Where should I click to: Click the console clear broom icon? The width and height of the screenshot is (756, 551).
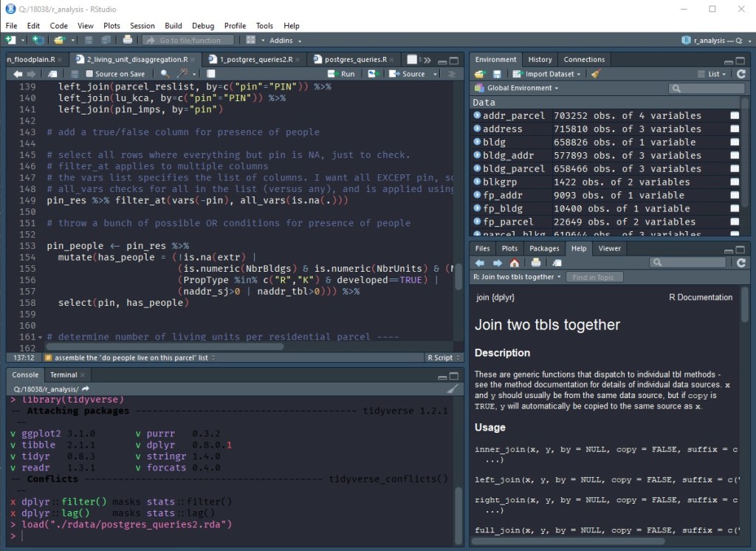tap(453, 389)
